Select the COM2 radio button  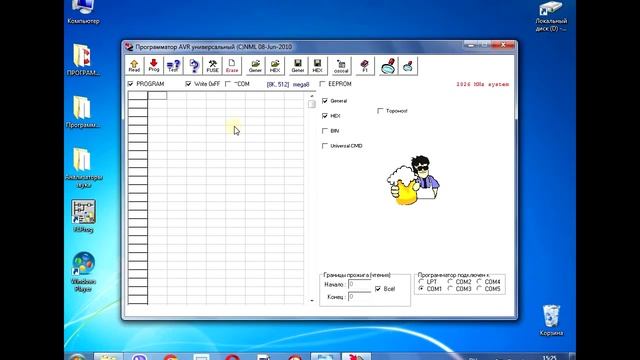coord(450,282)
